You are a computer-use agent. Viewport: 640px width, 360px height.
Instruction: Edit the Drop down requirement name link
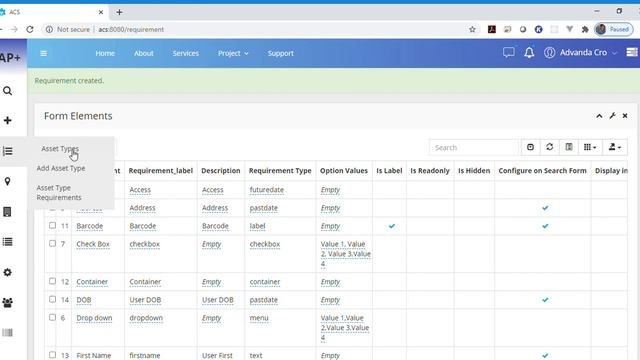(x=94, y=318)
